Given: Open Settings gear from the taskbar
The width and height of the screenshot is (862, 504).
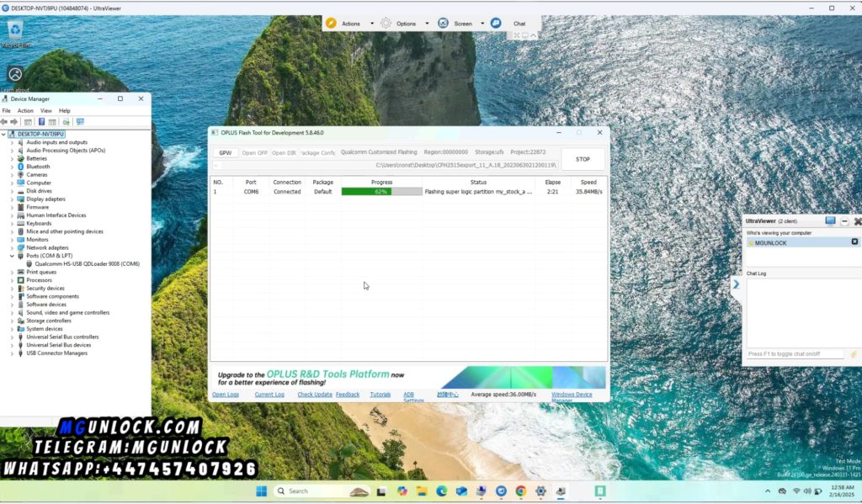Looking at the screenshot, I should tap(540, 491).
